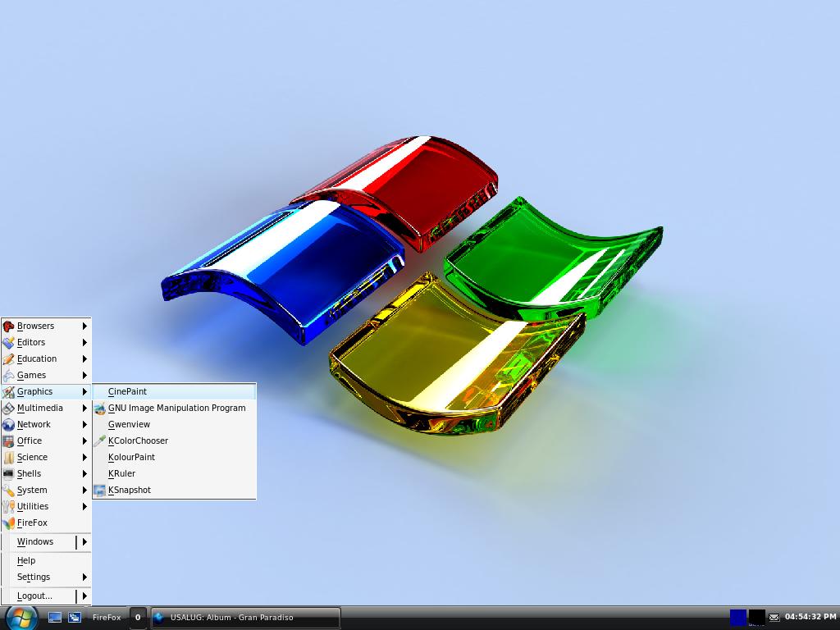Click the 04:54:32 PM taskbar clock

810,617
